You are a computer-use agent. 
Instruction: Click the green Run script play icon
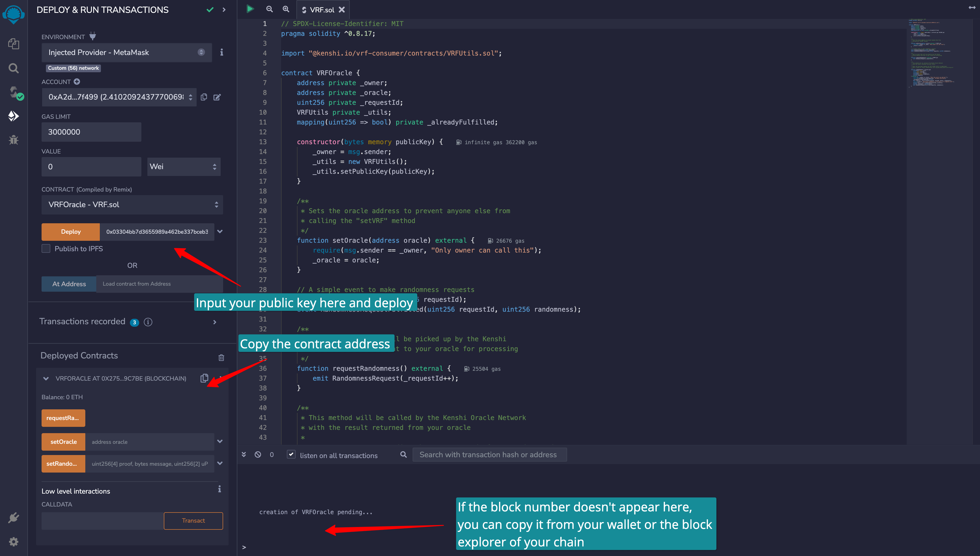click(250, 9)
